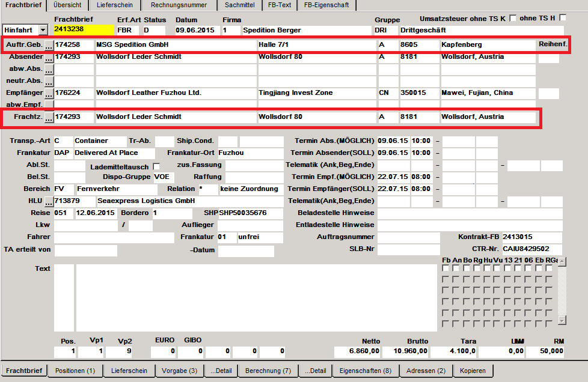Enable the Umsatzsteuer ohne TS K checkbox
The height and width of the screenshot is (382, 588).
click(513, 18)
